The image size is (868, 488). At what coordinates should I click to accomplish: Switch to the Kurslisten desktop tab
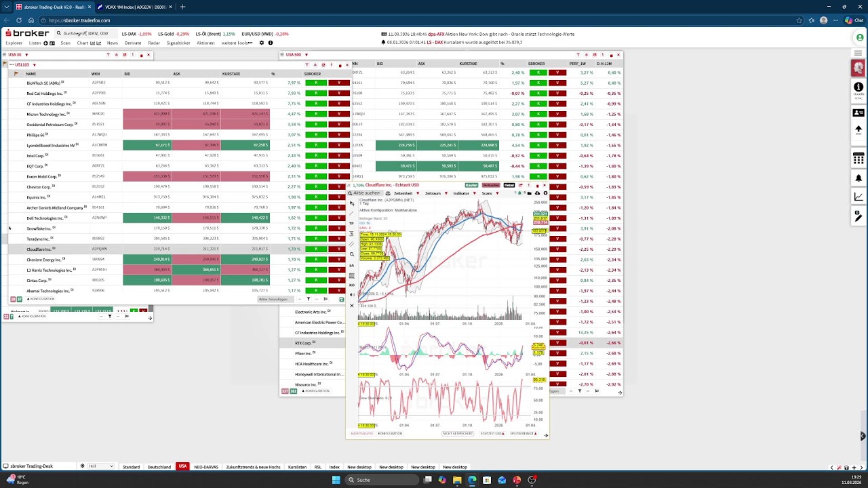pos(297,467)
